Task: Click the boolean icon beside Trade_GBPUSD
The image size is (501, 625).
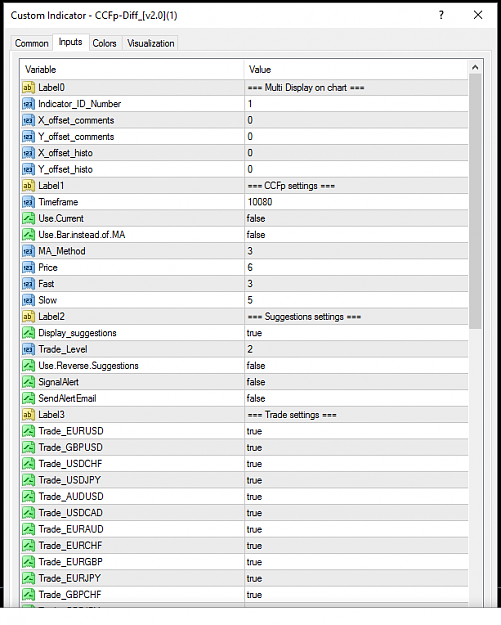Action: point(28,447)
